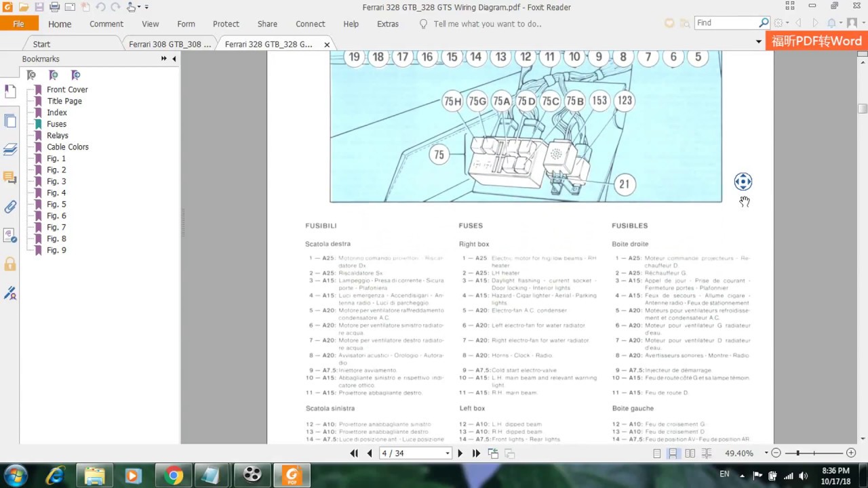868x488 pixels.
Task: Select the Fuses bookmark
Action: coord(56,124)
